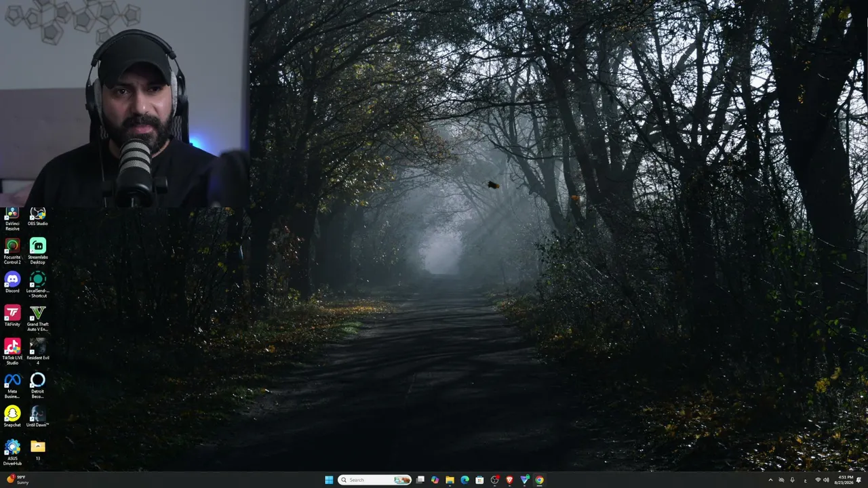Select the TikTok LIVE Studio icon
868x488 pixels.
pyautogui.click(x=12, y=352)
